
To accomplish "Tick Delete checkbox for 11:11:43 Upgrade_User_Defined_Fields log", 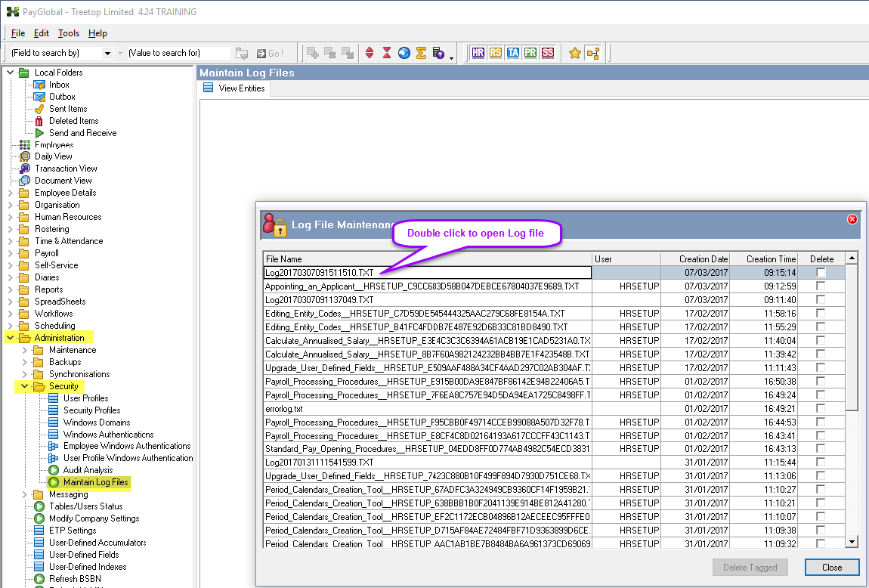I will (821, 367).
